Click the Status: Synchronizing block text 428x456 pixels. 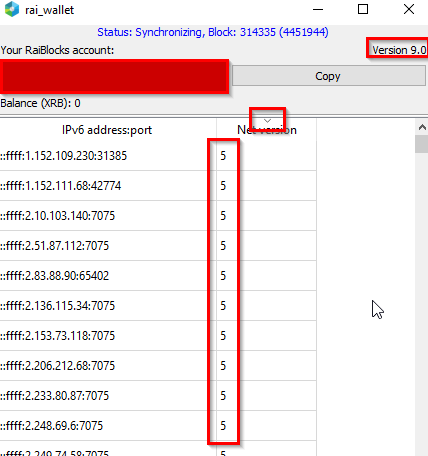(x=213, y=32)
